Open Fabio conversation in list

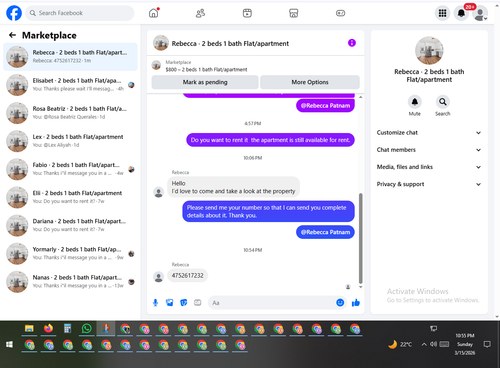point(70,169)
